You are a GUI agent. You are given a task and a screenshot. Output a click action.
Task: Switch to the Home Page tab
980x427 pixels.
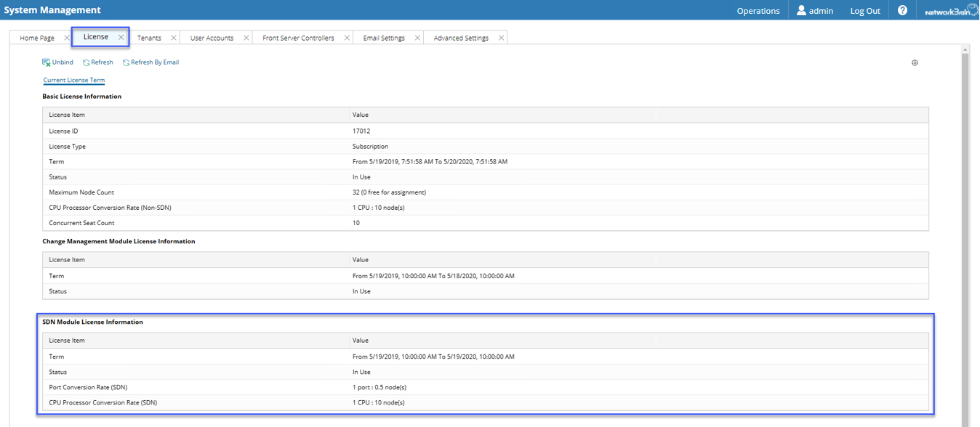point(37,38)
